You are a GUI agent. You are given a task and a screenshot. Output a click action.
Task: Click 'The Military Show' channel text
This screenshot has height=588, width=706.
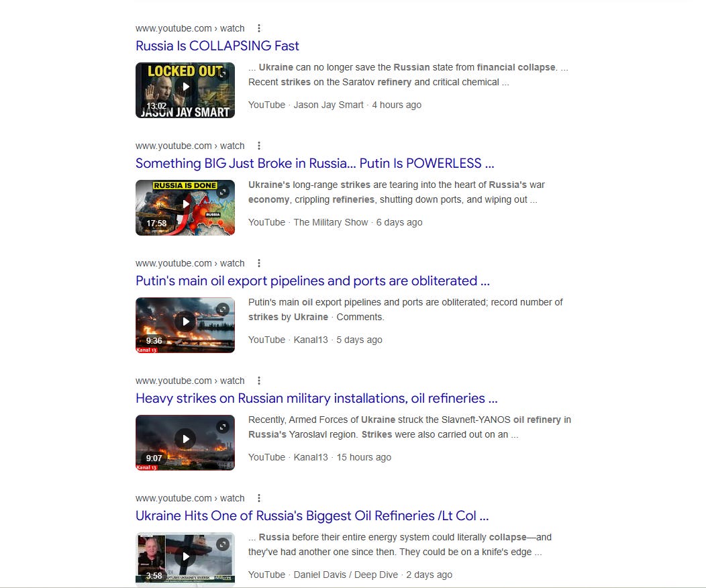tap(330, 222)
